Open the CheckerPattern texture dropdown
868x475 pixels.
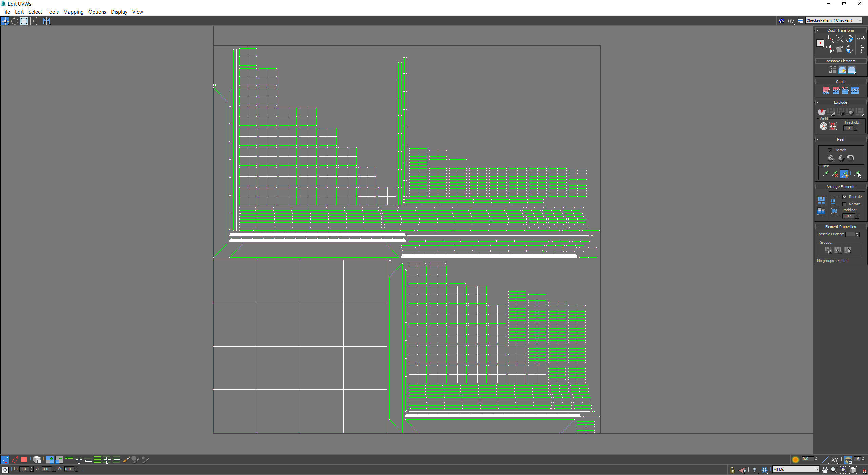click(x=834, y=21)
